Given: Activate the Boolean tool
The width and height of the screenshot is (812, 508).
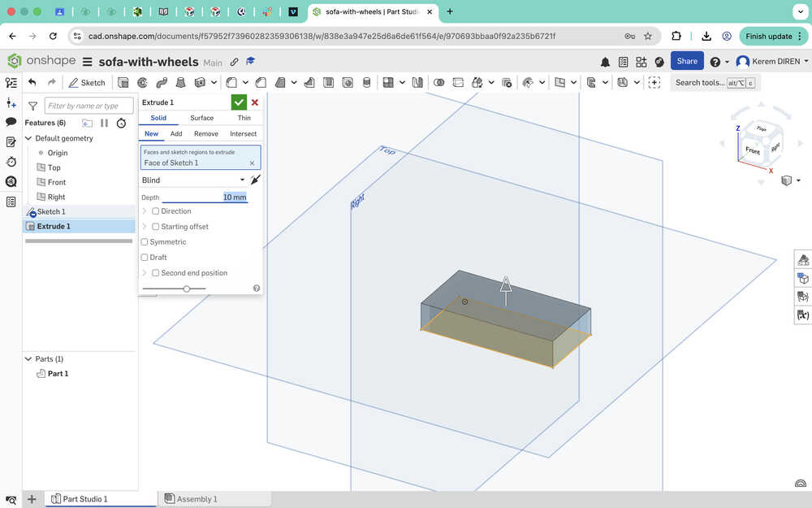Looking at the screenshot, I should coord(439,82).
